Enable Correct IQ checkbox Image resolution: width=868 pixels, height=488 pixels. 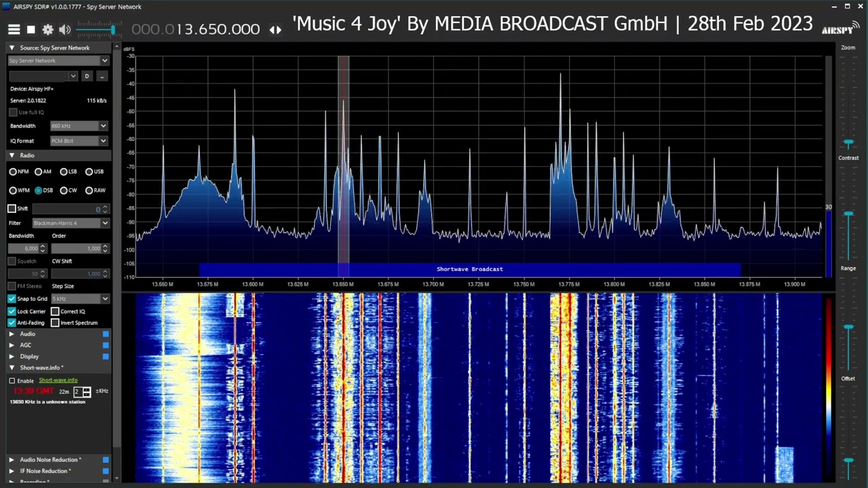click(x=55, y=312)
